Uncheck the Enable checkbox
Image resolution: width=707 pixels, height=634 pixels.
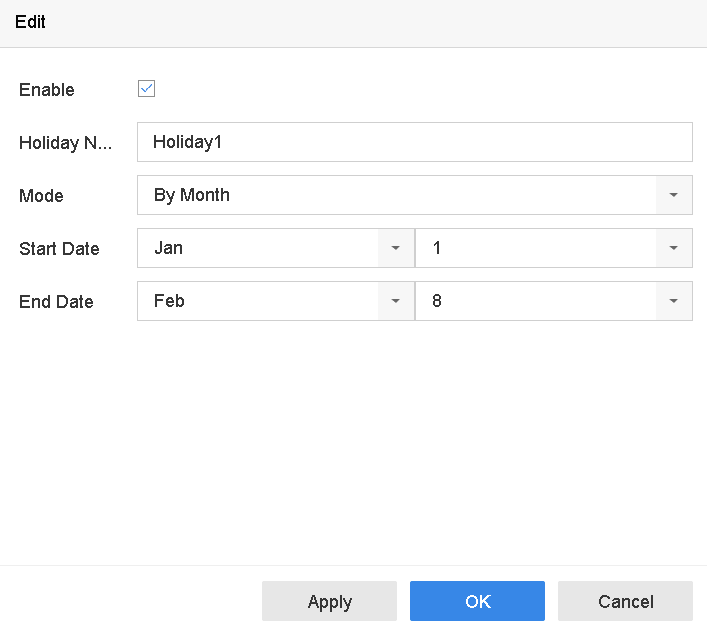click(146, 88)
